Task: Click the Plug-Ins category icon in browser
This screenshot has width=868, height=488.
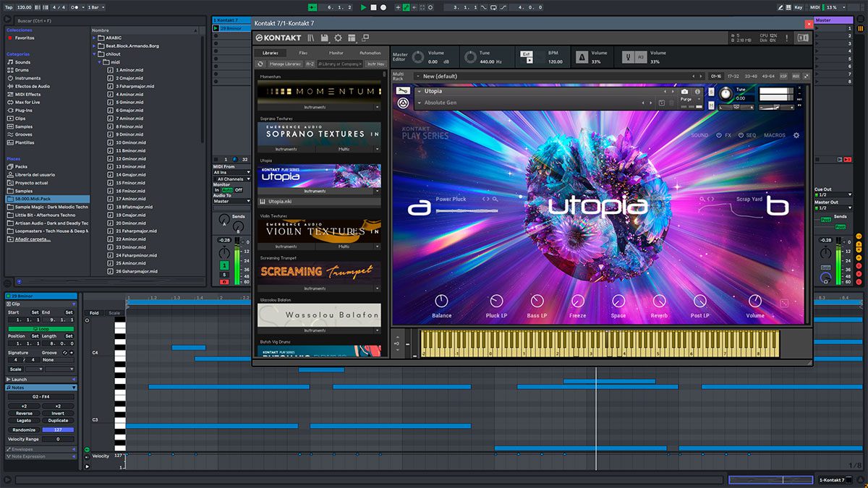Action: (9, 111)
